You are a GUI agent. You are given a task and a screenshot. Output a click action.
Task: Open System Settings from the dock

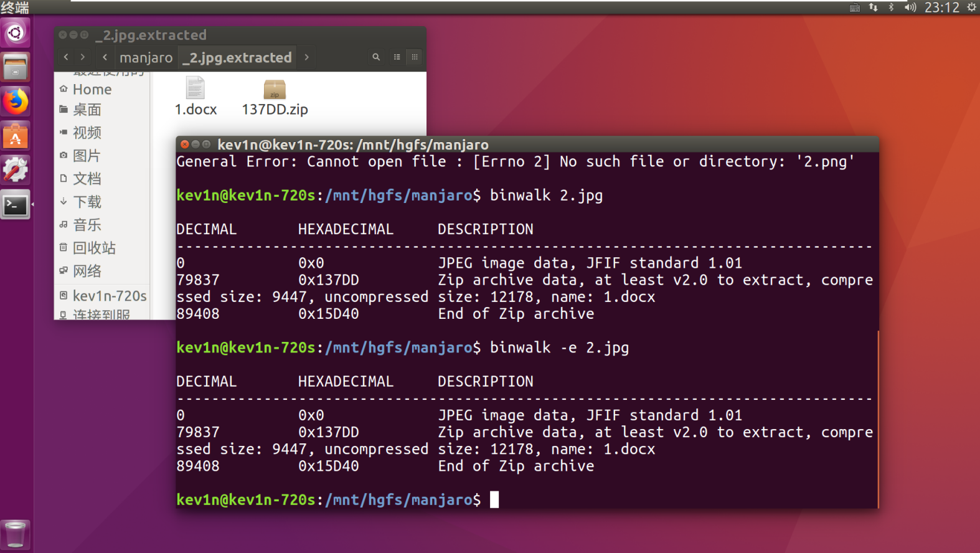coord(16,169)
